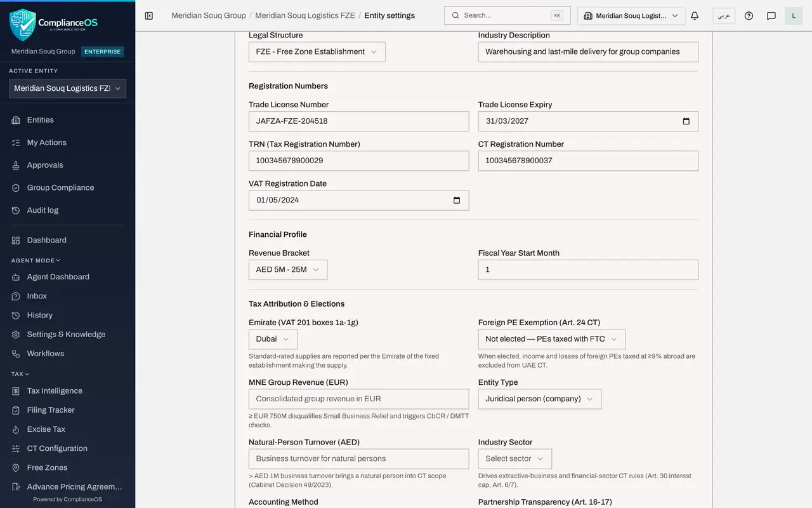
Task: Click the Filing Tracker icon
Action: [16, 410]
